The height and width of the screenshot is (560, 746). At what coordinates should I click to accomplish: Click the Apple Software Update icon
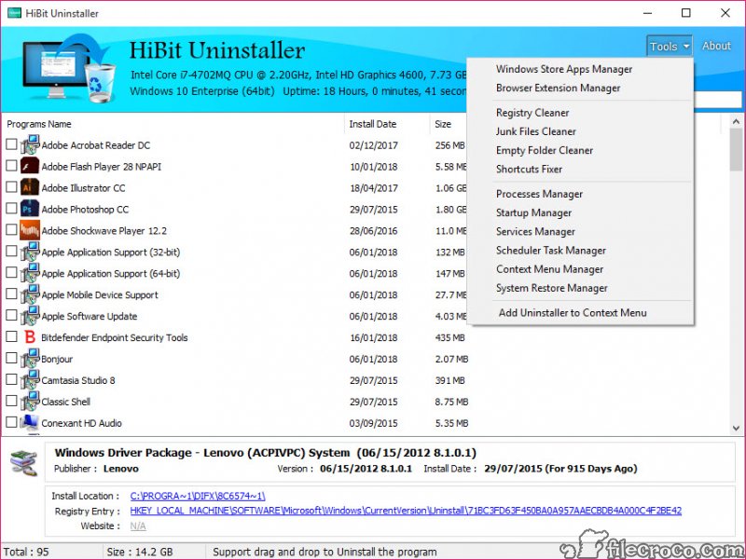tap(30, 316)
